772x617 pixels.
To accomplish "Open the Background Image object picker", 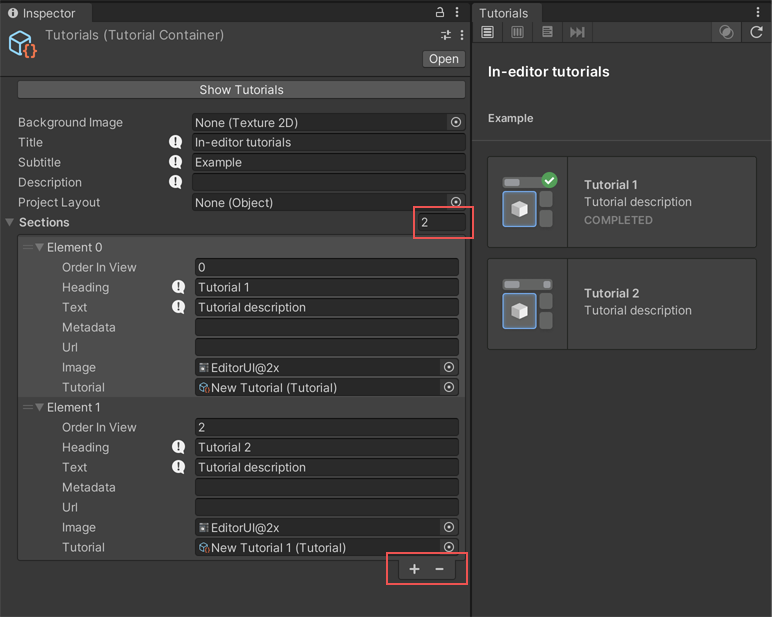I will point(455,122).
